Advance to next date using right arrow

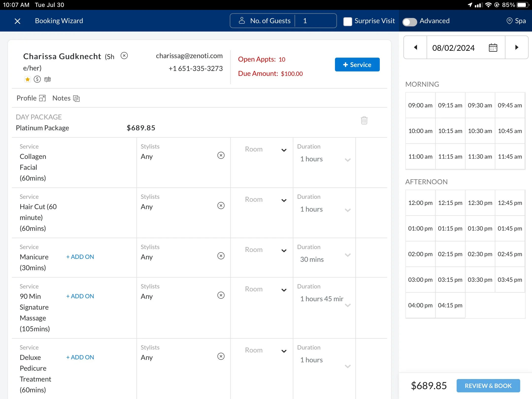pos(517,47)
